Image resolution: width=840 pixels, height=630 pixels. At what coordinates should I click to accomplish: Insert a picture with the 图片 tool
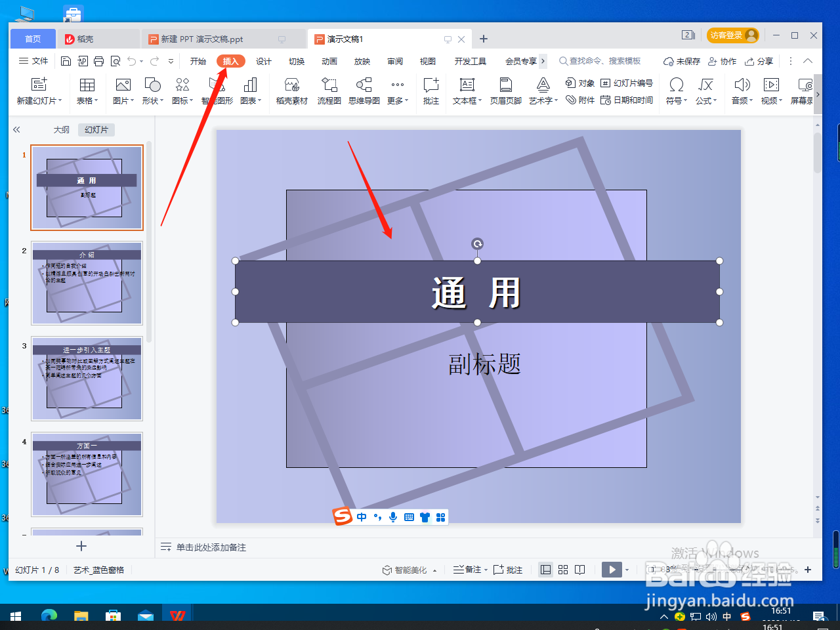tap(121, 91)
